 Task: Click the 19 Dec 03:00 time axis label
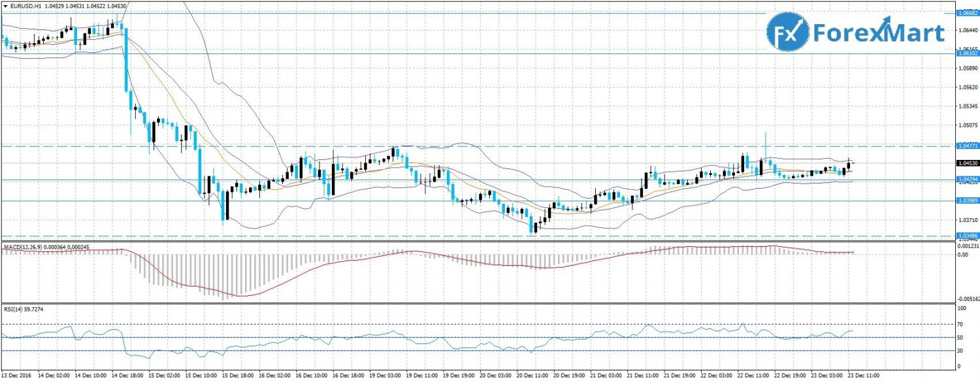[x=384, y=377]
